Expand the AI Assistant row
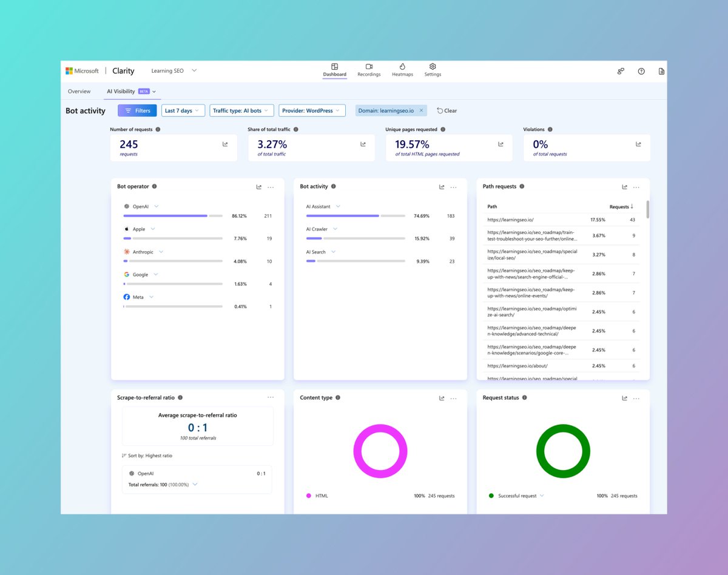This screenshot has height=575, width=728. (338, 206)
